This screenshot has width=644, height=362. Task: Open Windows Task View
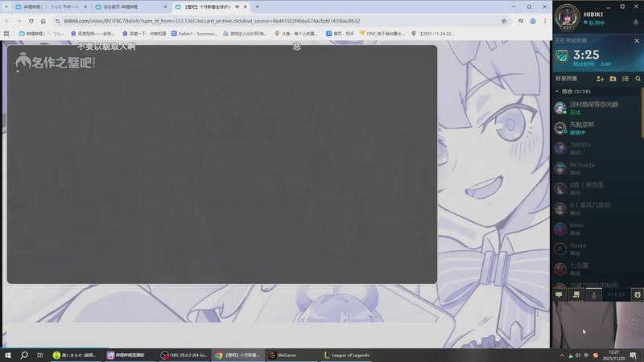[39, 355]
